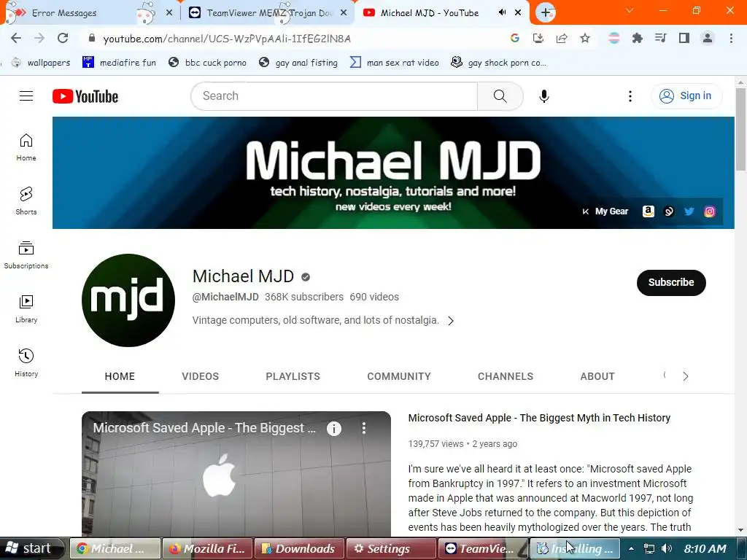This screenshot has width=747, height=560.
Task: Select the HOME channel tab
Action: [120, 377]
